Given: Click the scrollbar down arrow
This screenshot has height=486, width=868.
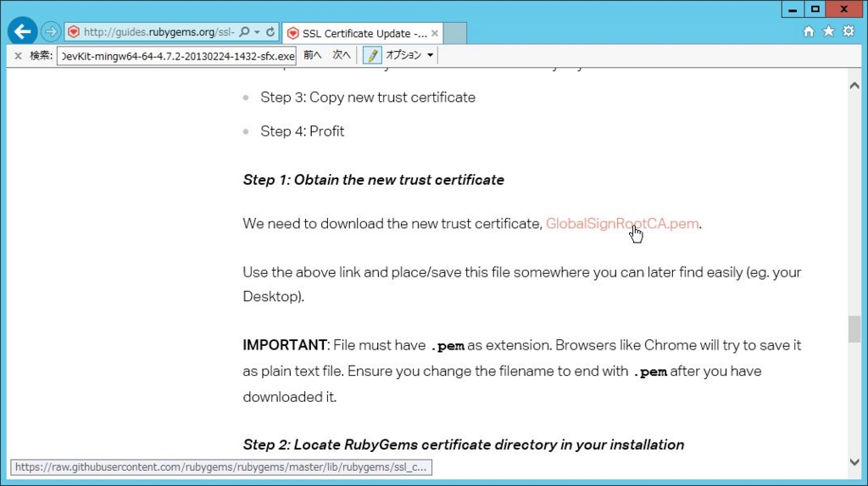Looking at the screenshot, I should [x=854, y=462].
